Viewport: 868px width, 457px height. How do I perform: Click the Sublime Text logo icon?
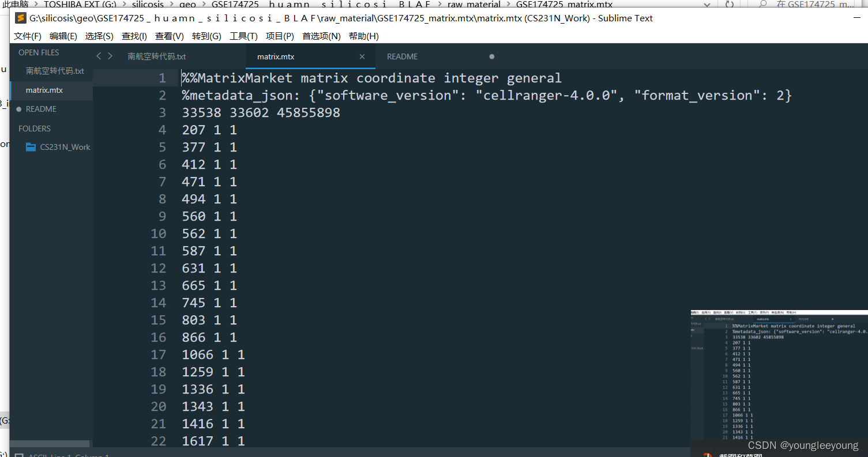(x=21, y=18)
